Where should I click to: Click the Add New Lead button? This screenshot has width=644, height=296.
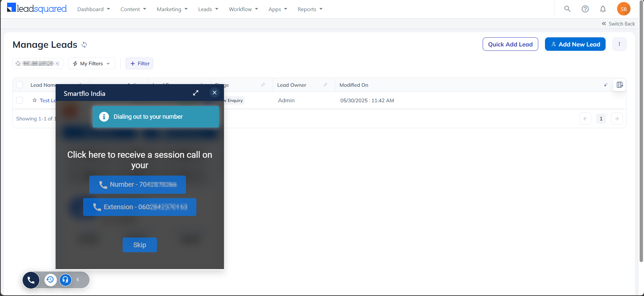pyautogui.click(x=575, y=44)
